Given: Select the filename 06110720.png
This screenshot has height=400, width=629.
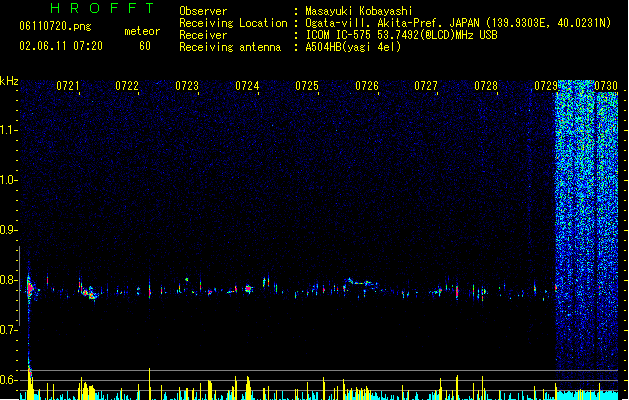Looking at the screenshot, I should [55, 26].
